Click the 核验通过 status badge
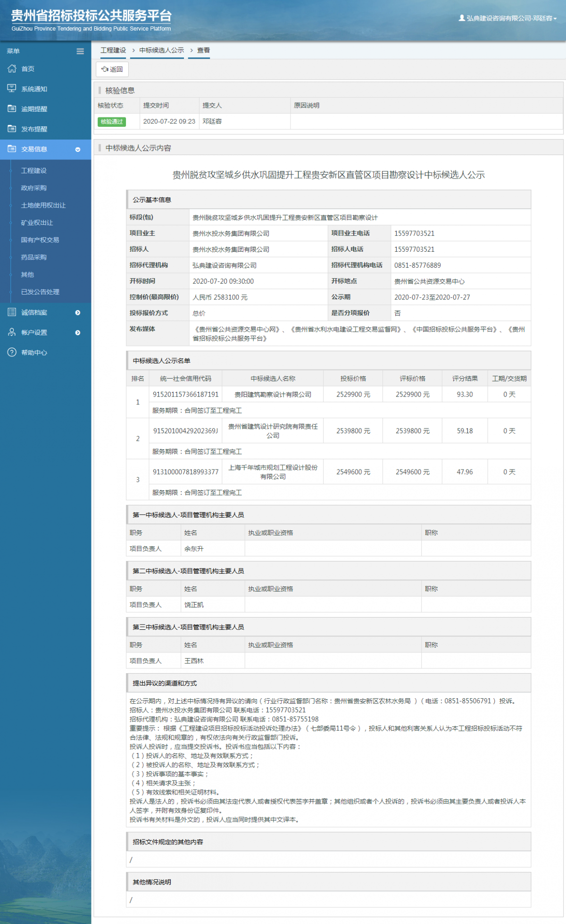The height and width of the screenshot is (924, 566). (x=112, y=122)
